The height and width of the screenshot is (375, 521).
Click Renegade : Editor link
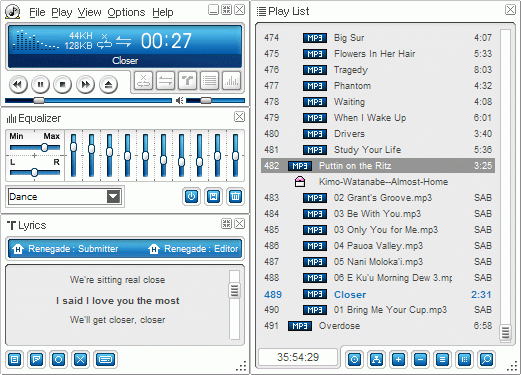(194, 249)
